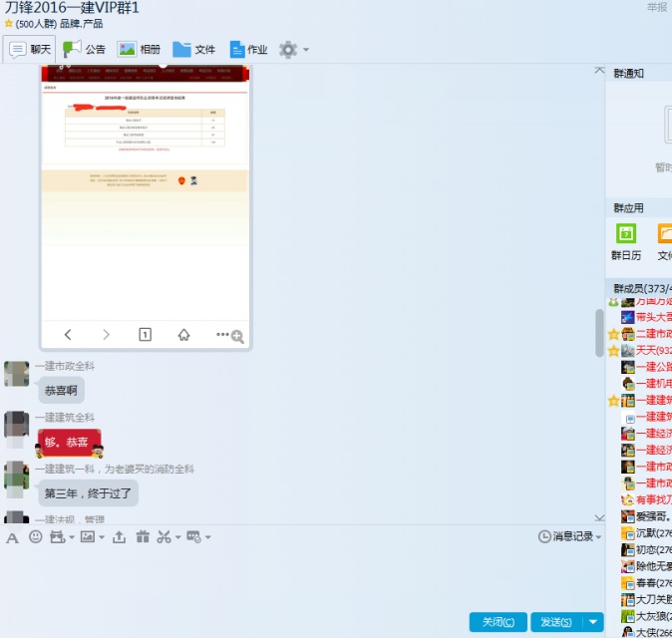
Task: Click the 发送(S) send button
Action: (556, 622)
